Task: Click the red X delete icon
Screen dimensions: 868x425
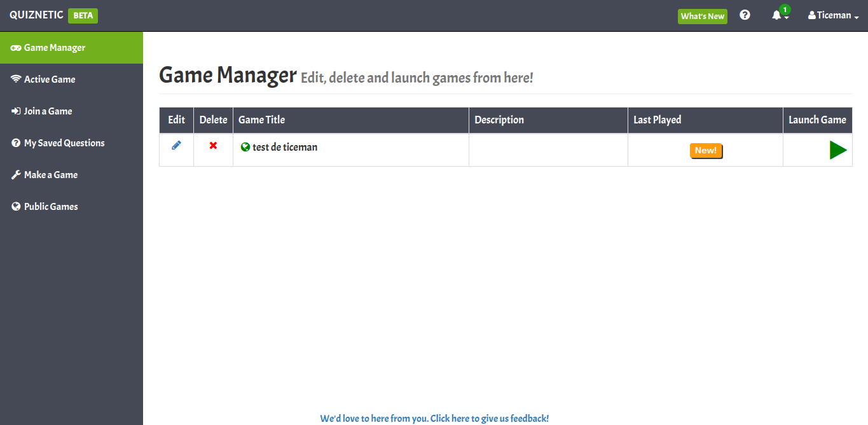Action: tap(213, 146)
